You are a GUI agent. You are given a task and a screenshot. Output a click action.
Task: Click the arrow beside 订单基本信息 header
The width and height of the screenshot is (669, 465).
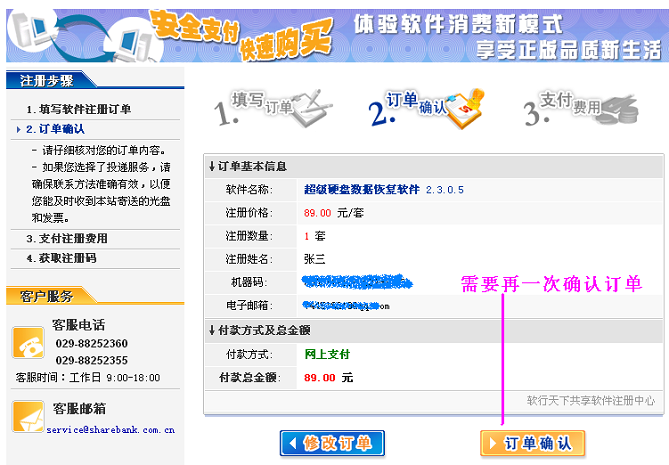[x=212, y=166]
